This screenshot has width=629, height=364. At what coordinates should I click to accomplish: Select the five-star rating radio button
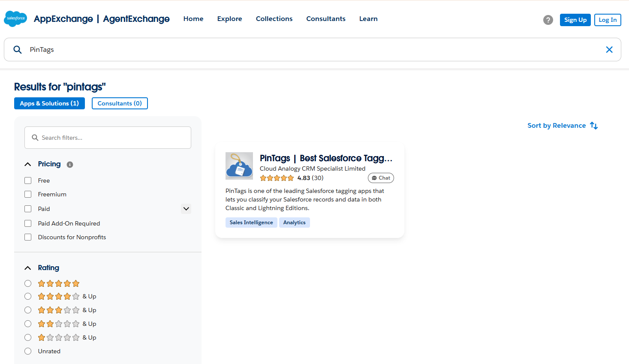pos(28,283)
